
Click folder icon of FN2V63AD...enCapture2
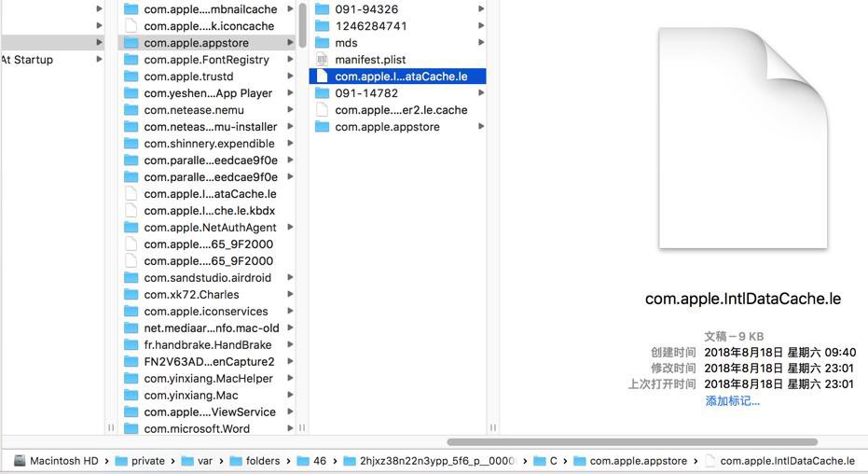131,362
